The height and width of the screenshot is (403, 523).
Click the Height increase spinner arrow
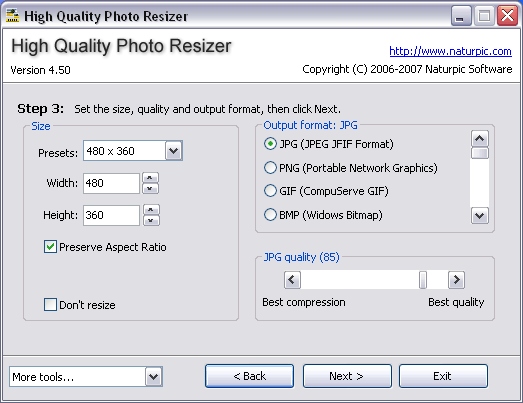(x=151, y=210)
